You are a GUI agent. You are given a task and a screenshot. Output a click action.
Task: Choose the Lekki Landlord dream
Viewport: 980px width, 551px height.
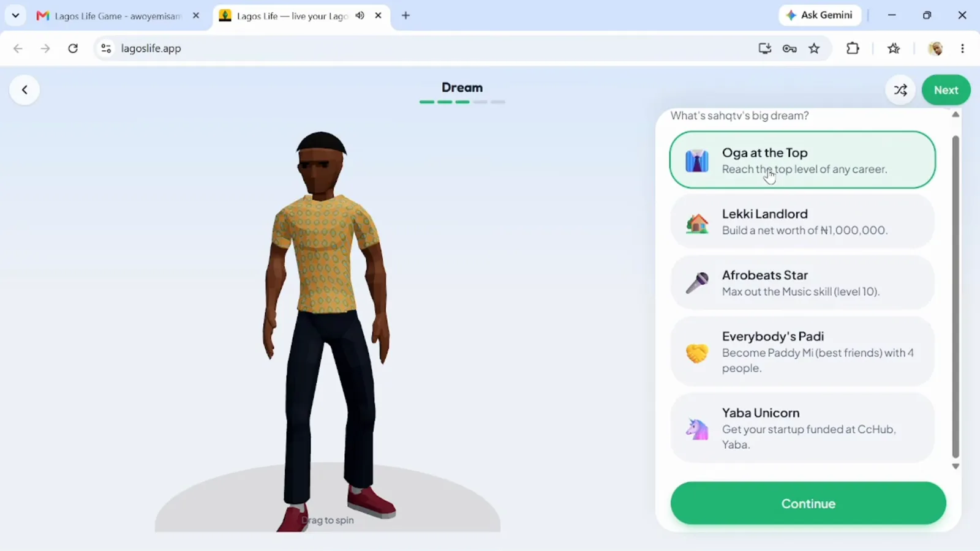click(802, 222)
